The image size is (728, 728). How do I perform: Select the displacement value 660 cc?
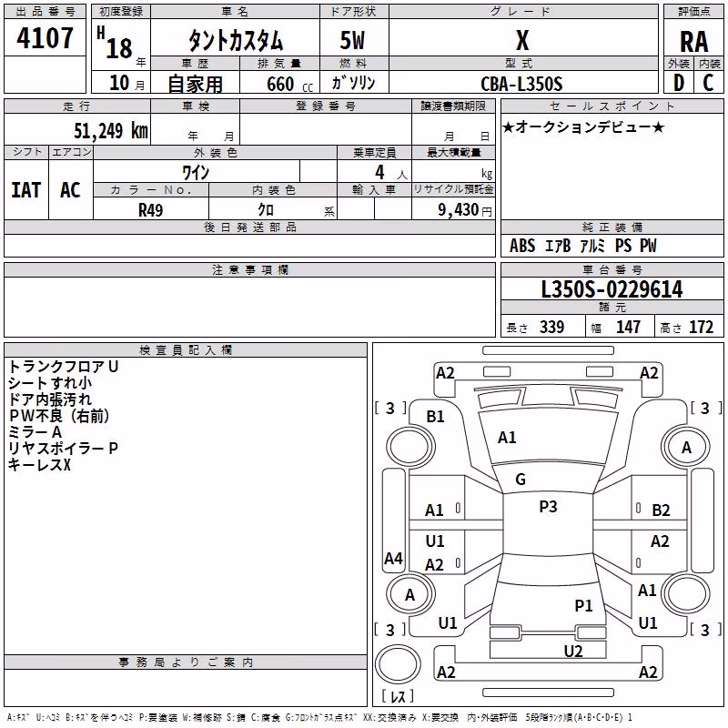[x=289, y=85]
